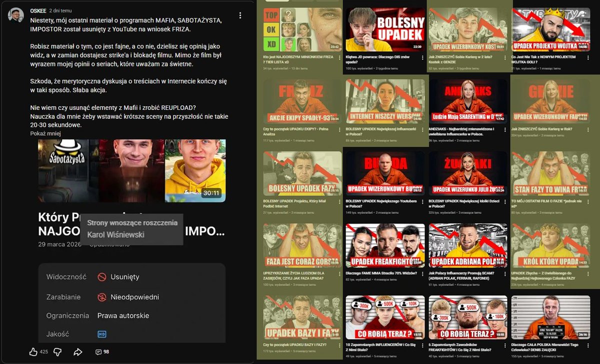Open 'Ludzie Mają SHARENTING' ANDZIAKS thumbnail

[x=468, y=101]
